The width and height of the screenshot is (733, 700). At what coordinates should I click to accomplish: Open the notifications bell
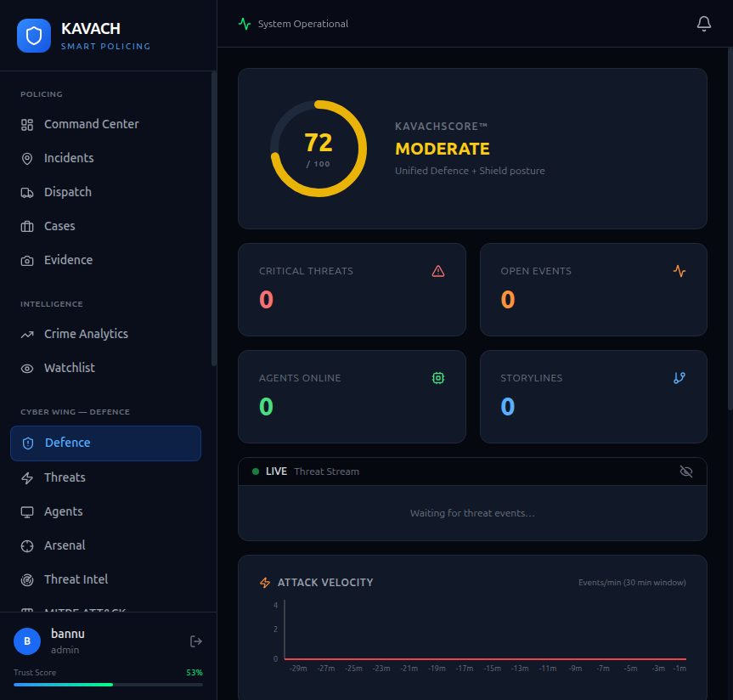point(703,24)
